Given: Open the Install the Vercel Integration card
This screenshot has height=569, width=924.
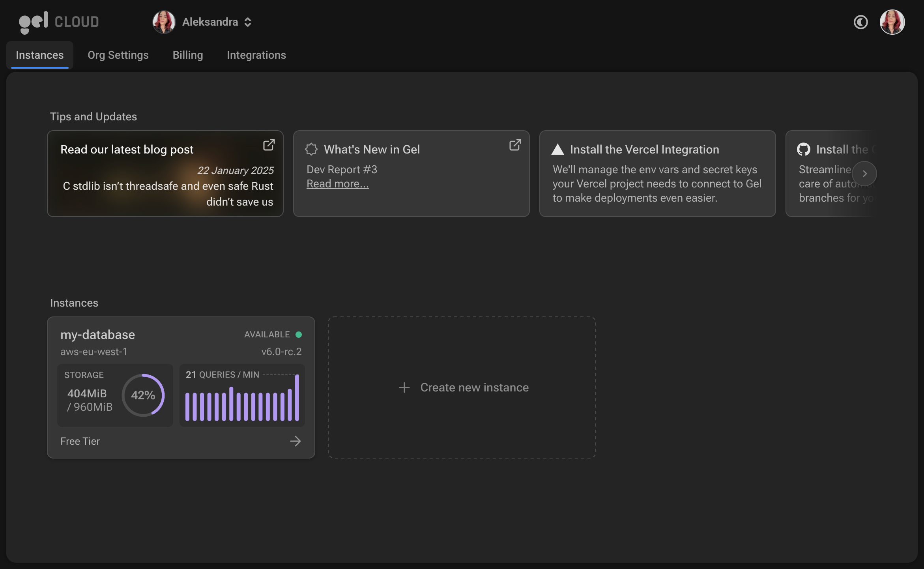Looking at the screenshot, I should tap(657, 174).
